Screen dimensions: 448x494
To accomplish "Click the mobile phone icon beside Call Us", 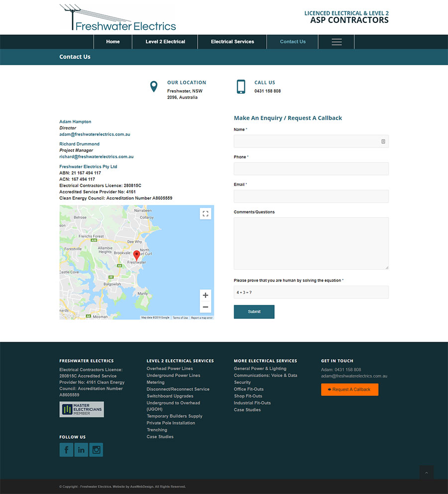I will (241, 87).
